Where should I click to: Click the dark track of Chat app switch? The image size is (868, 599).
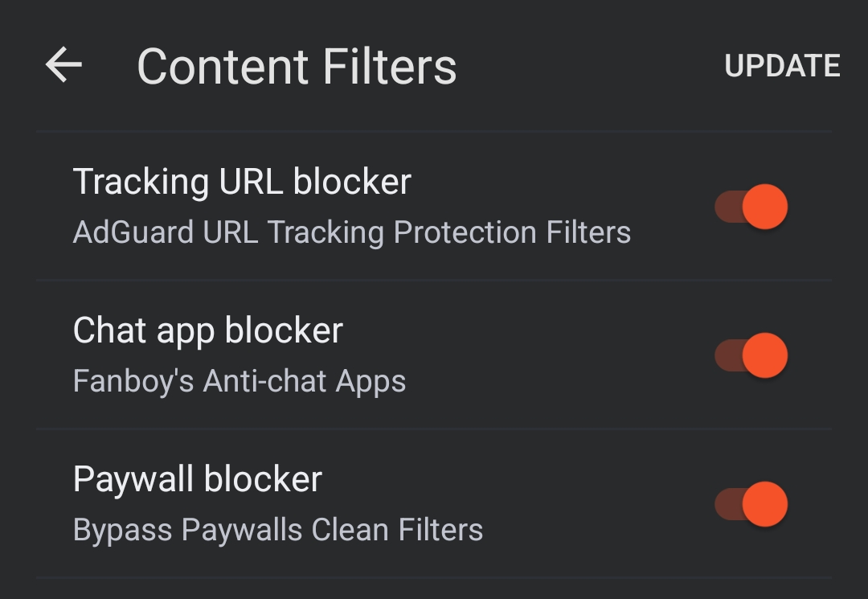click(727, 355)
